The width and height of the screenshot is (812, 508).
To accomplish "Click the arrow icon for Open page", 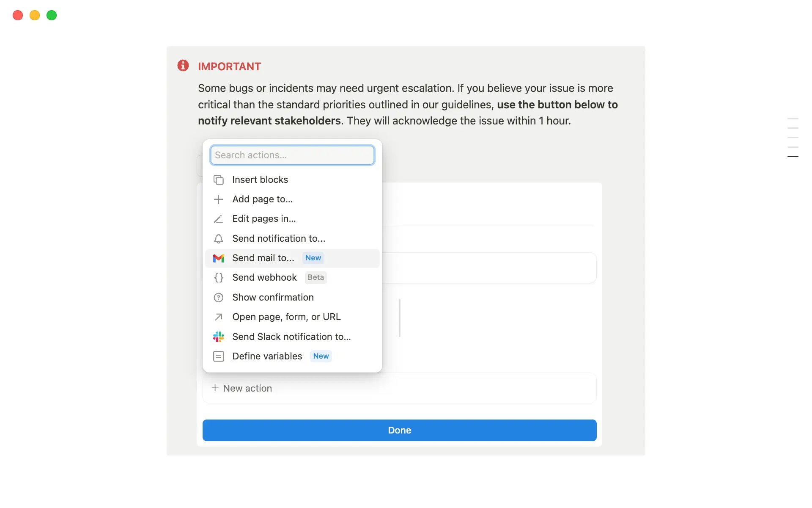I will click(218, 317).
